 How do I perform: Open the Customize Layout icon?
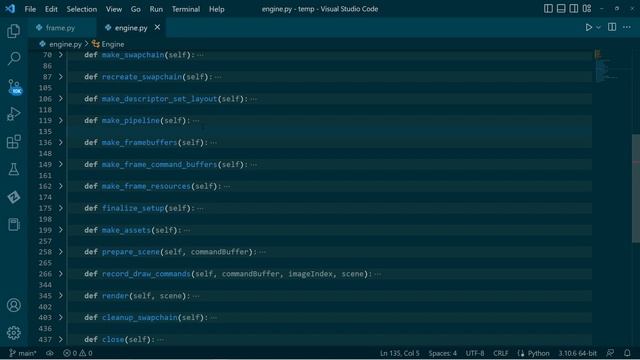coord(587,9)
